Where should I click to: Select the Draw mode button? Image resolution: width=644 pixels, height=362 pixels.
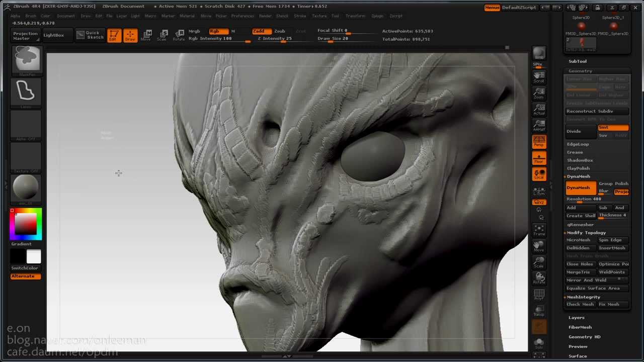pos(130,35)
